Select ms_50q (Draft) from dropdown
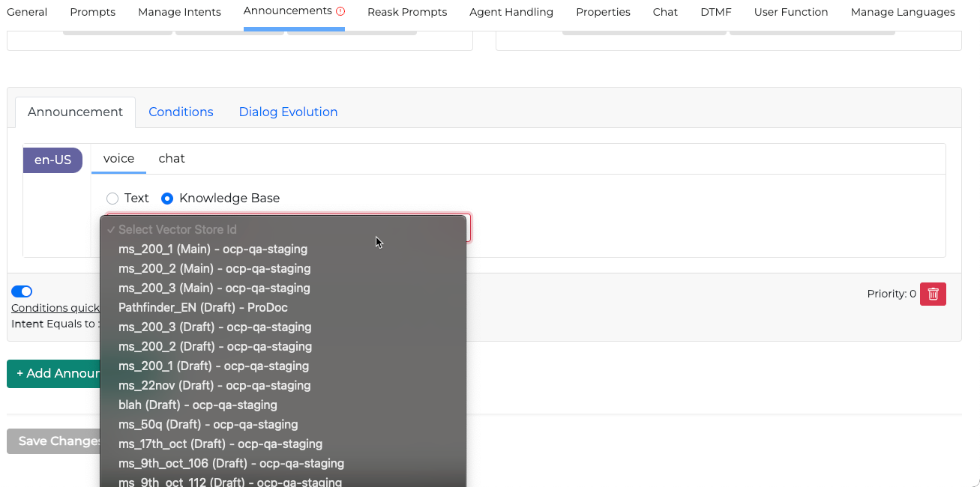Image resolution: width=980 pixels, height=487 pixels. click(x=208, y=425)
